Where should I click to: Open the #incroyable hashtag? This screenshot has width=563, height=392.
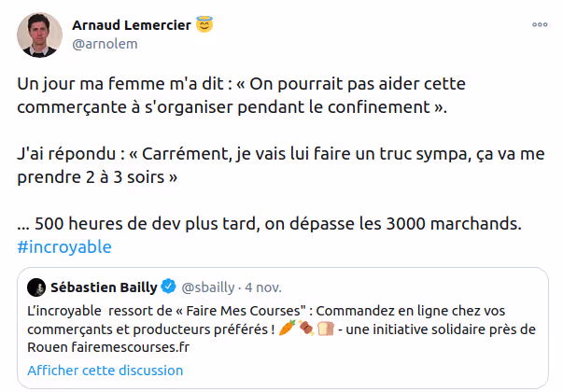[x=64, y=247]
